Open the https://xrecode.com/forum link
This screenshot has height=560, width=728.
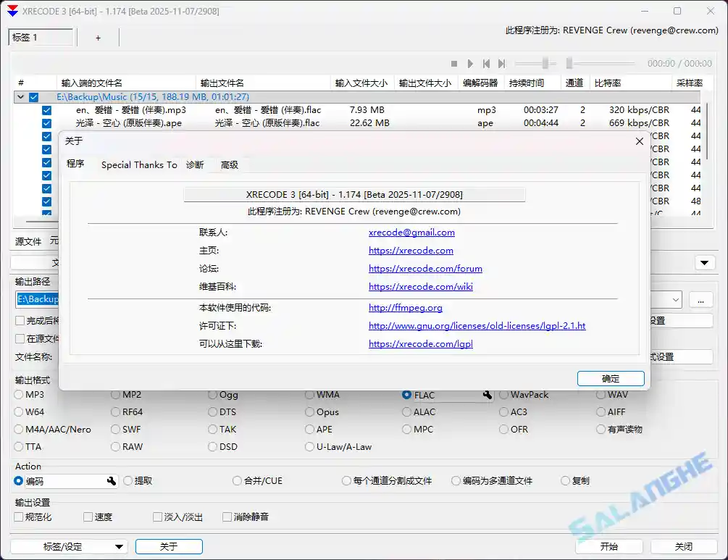[426, 268]
